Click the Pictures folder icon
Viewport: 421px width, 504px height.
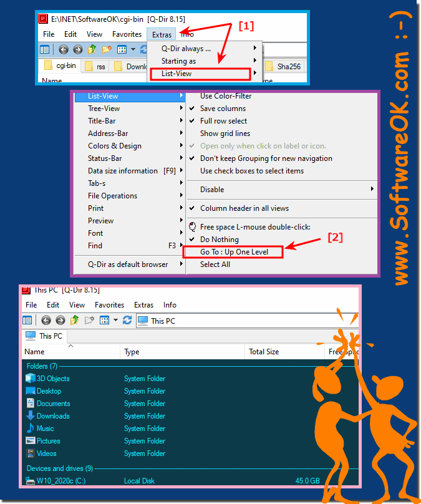(x=31, y=440)
